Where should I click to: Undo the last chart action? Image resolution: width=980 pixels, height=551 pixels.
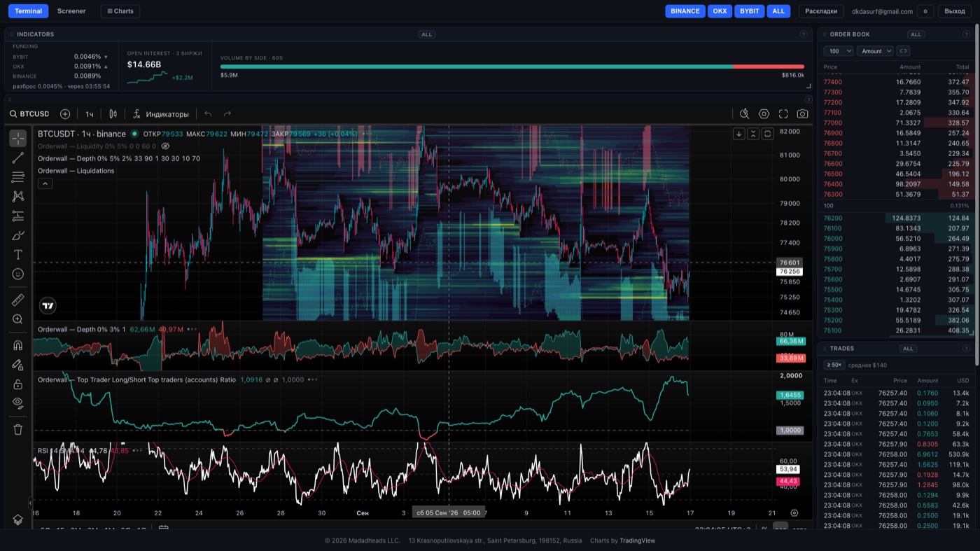coord(208,114)
